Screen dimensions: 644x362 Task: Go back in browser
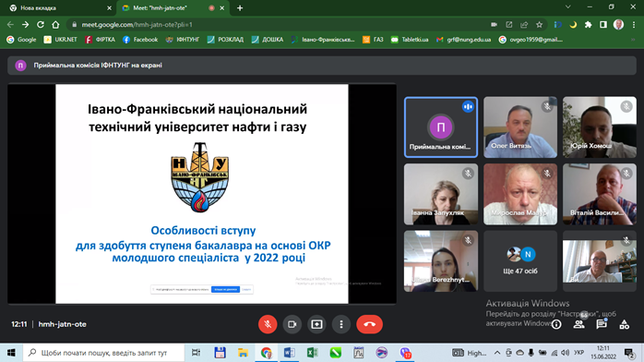click(10, 25)
